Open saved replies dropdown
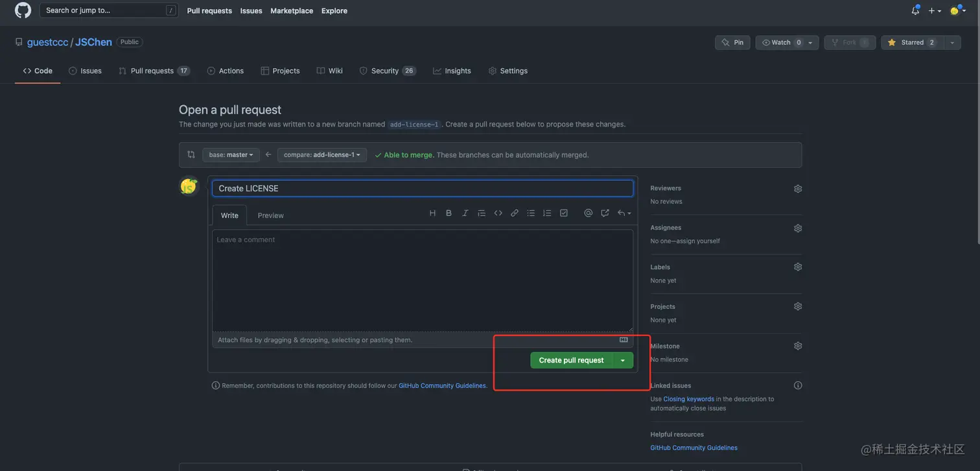The image size is (980, 471). click(x=624, y=213)
